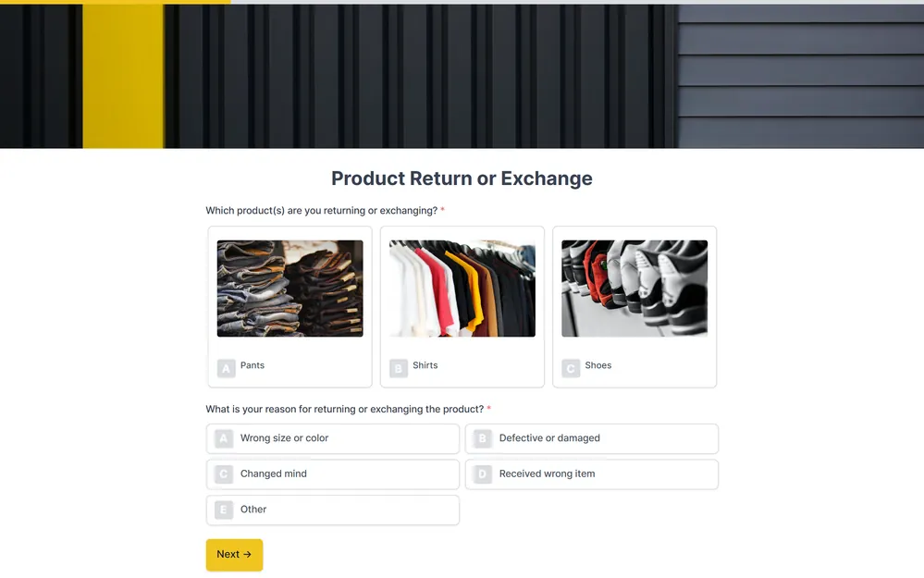
Task: Click the B keyboard hint on Defective option
Action: click(x=482, y=438)
